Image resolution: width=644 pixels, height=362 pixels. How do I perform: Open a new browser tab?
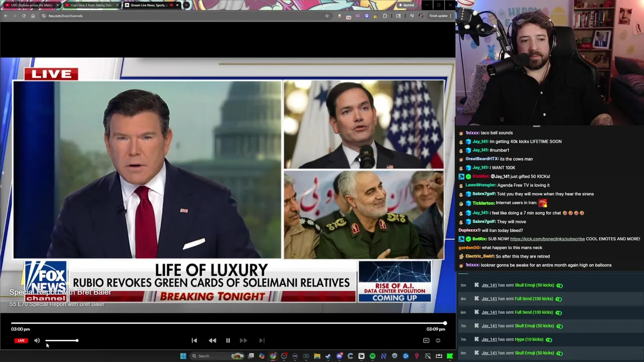[x=187, y=5]
